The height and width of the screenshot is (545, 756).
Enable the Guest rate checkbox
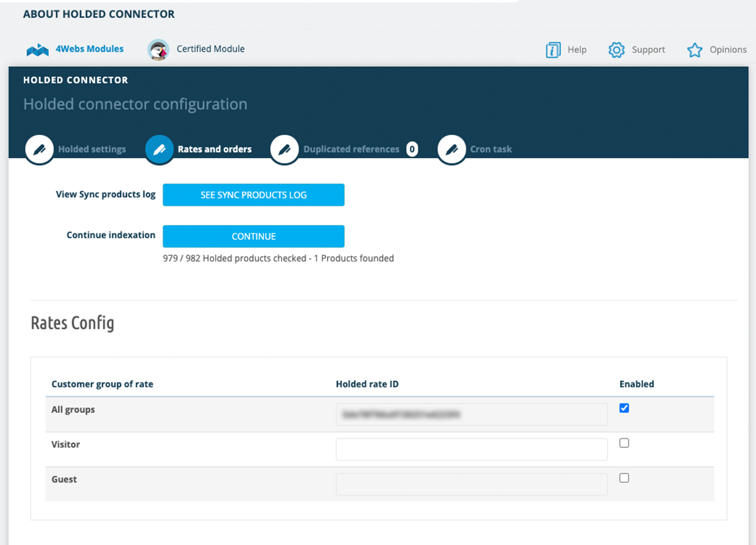click(624, 478)
